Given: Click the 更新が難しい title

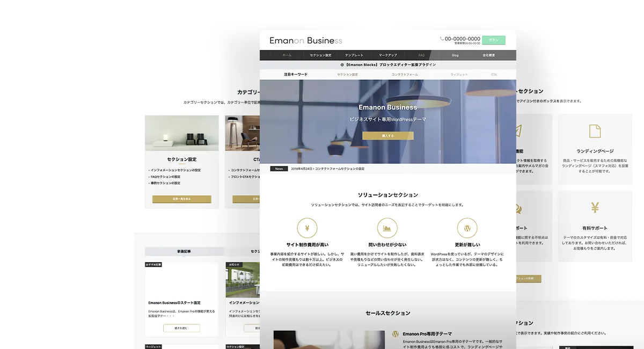Looking at the screenshot, I should click(x=467, y=245).
